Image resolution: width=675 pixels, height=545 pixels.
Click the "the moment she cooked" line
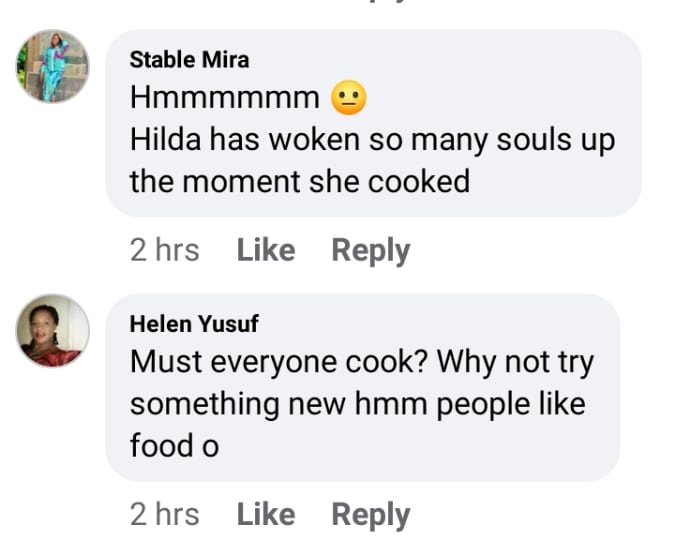(299, 182)
